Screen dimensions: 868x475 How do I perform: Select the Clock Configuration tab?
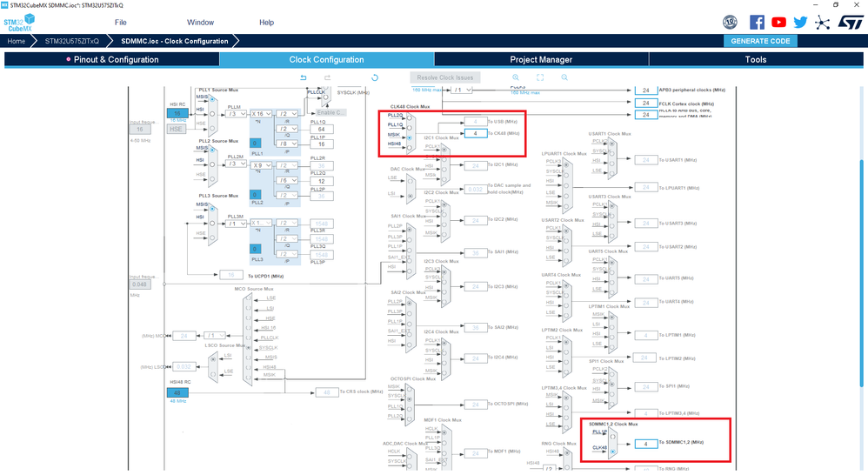tap(327, 59)
